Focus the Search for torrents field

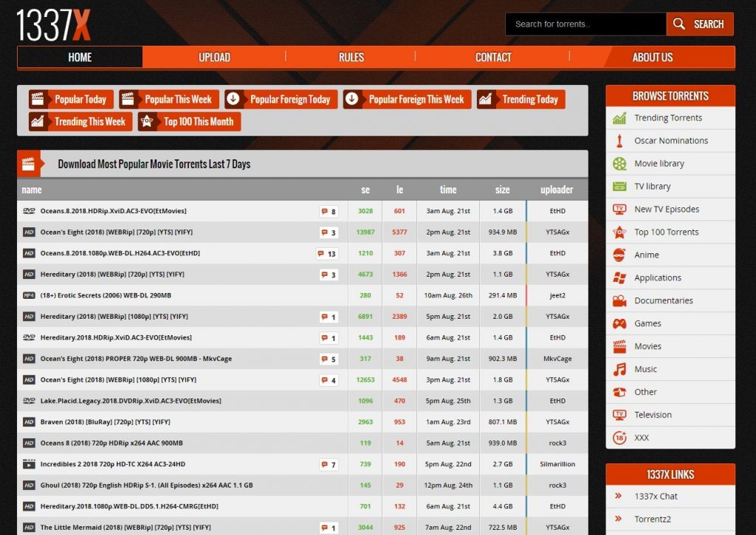pos(585,24)
